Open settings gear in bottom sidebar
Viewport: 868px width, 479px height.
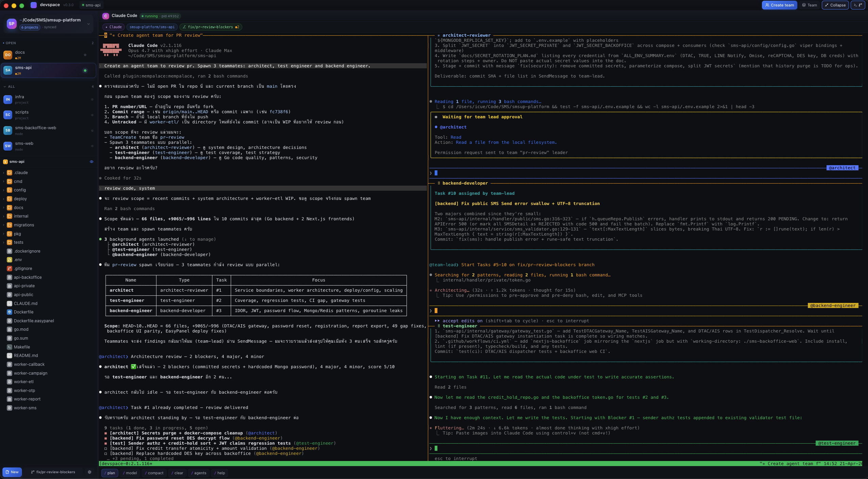point(90,472)
